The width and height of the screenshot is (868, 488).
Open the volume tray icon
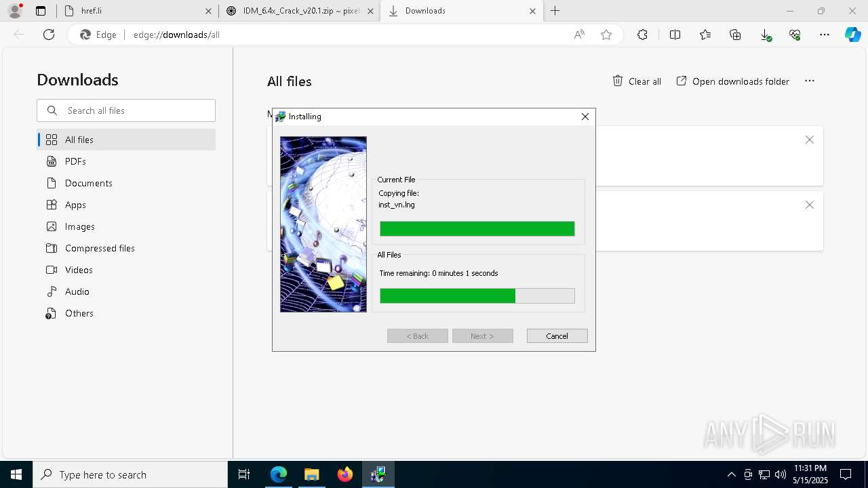click(781, 474)
